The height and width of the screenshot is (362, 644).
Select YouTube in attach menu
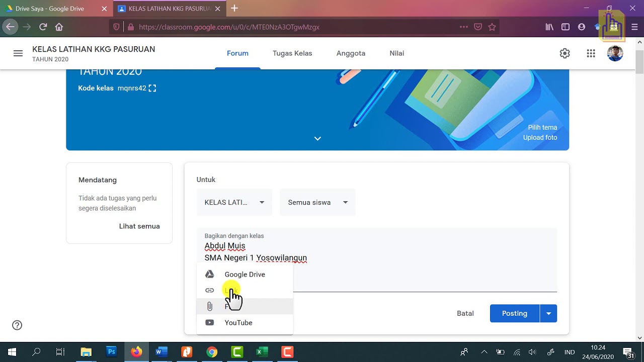pyautogui.click(x=245, y=323)
